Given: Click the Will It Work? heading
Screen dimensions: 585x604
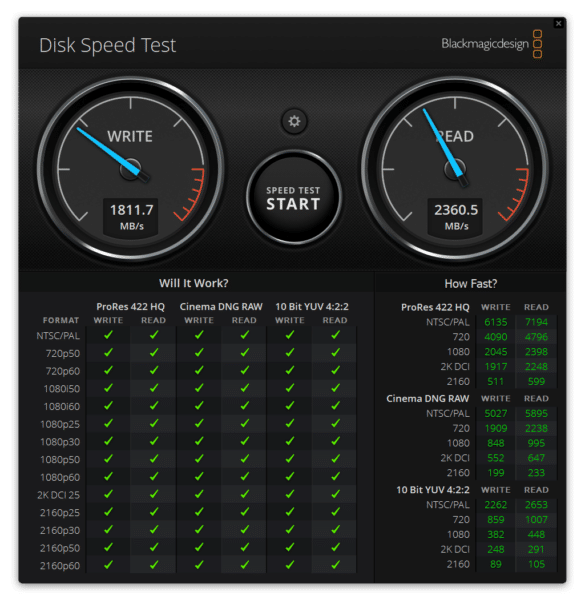Looking at the screenshot, I should (x=194, y=283).
